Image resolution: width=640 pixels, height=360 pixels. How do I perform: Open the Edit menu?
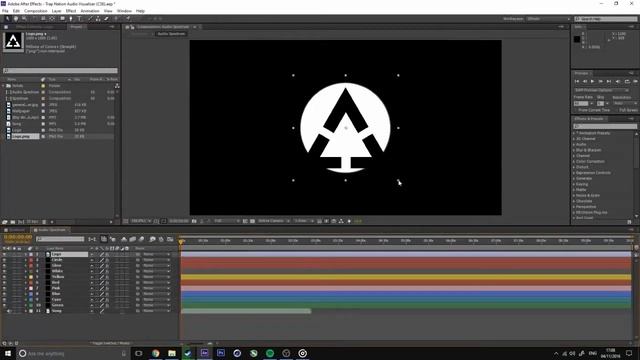(16, 11)
